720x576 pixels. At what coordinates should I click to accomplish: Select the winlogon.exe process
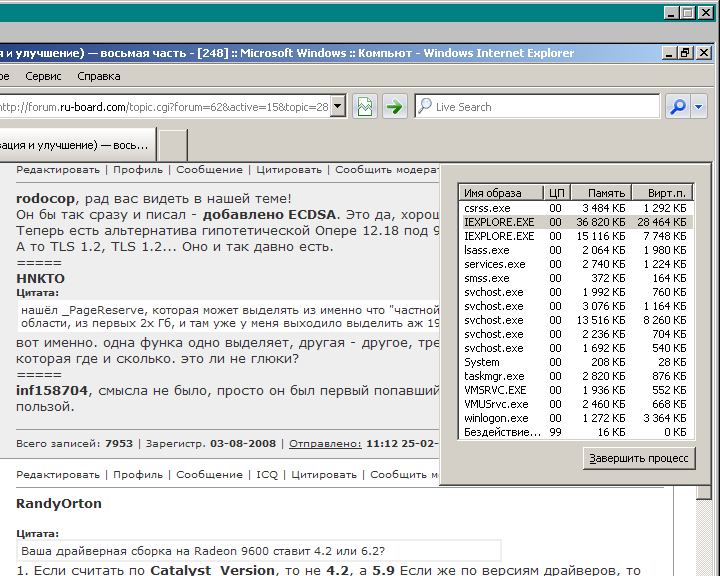[576, 418]
